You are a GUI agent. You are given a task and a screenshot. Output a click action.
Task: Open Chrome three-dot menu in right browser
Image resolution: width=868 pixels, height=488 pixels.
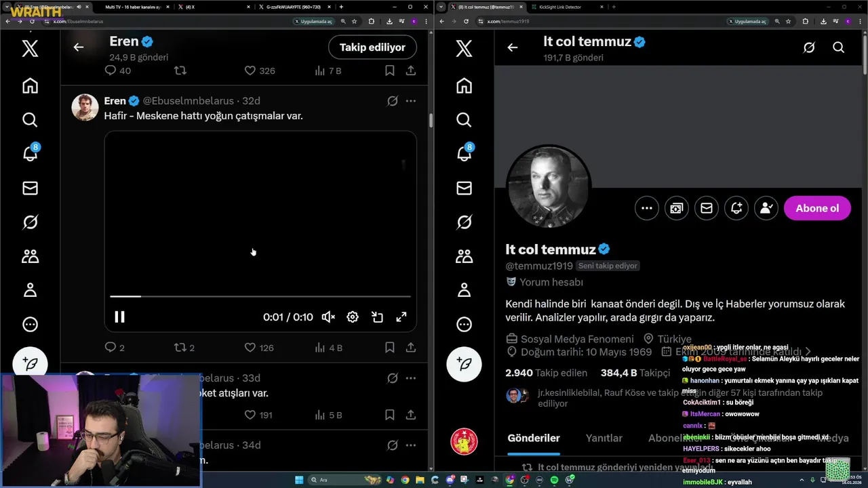pyautogui.click(x=861, y=21)
